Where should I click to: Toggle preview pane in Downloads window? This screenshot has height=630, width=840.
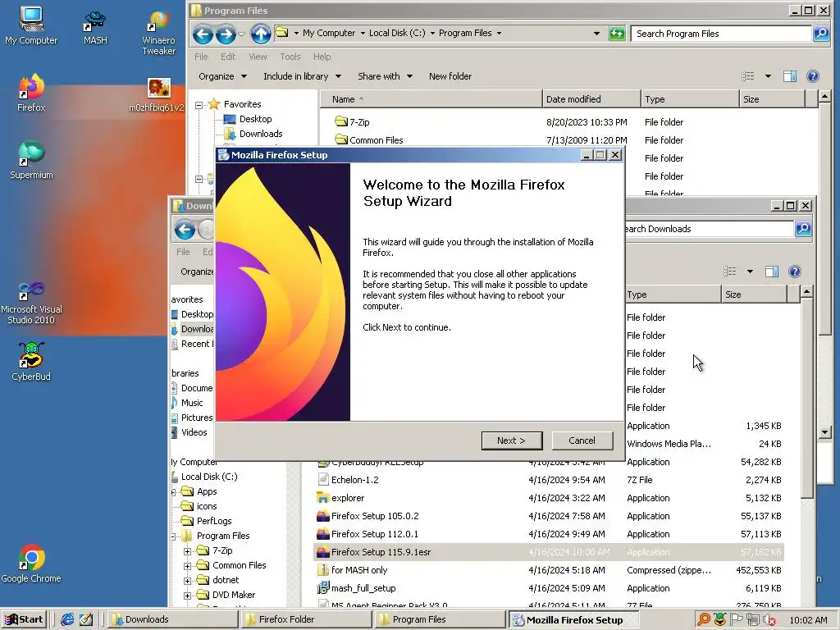point(771,272)
